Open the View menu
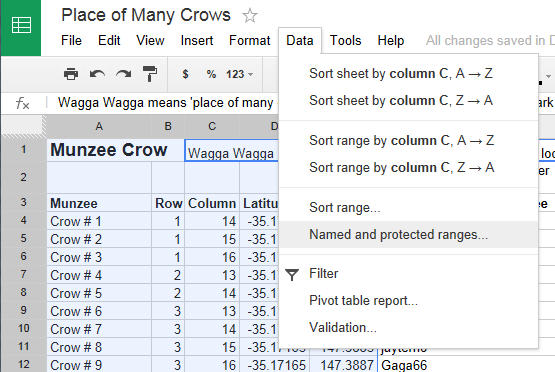 pyautogui.click(x=150, y=40)
